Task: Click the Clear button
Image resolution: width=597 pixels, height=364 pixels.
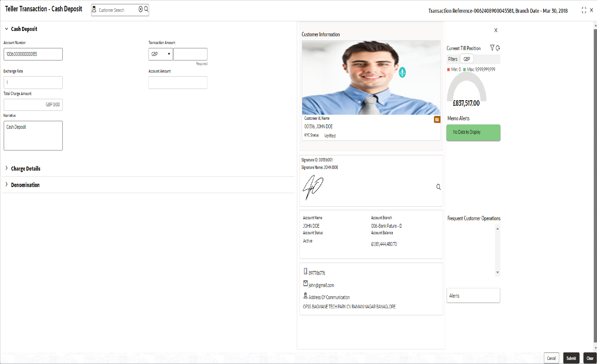Action: (590, 358)
